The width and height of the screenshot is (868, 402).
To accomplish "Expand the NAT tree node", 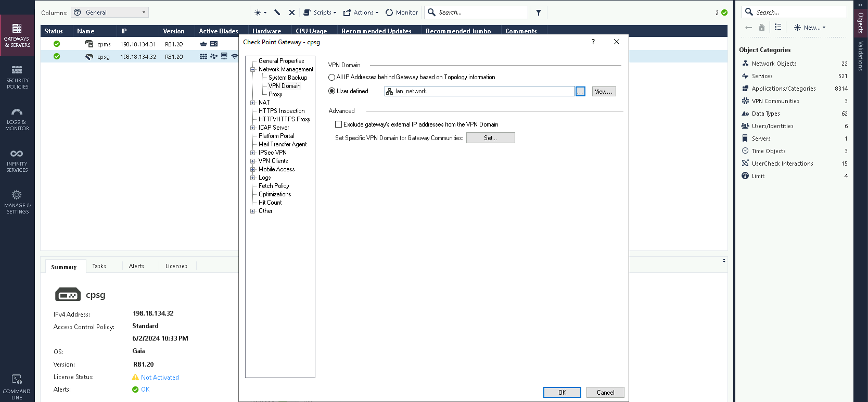I will pyautogui.click(x=253, y=103).
